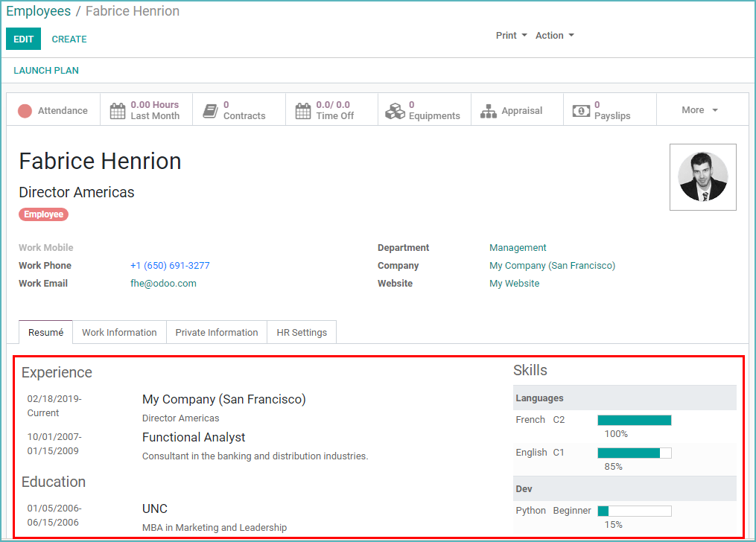Open the Equipments smart button icon

[x=395, y=109]
